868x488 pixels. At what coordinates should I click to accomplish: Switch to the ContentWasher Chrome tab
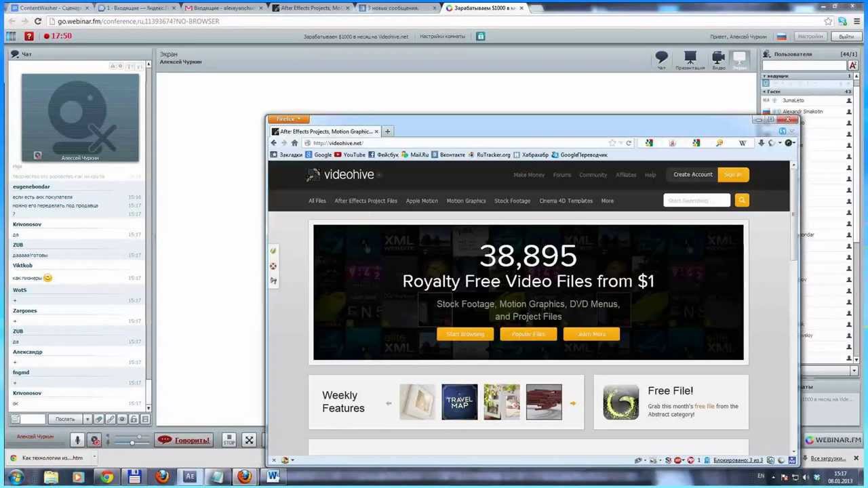tap(49, 8)
